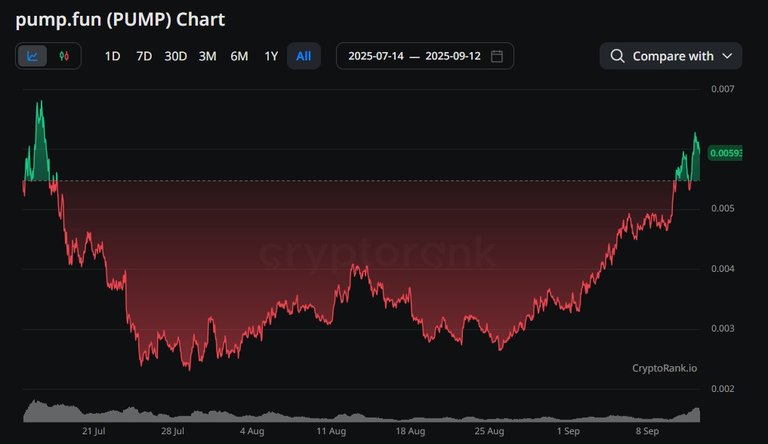Select the 3M time range
Viewport: 768px width, 444px height.
point(208,56)
